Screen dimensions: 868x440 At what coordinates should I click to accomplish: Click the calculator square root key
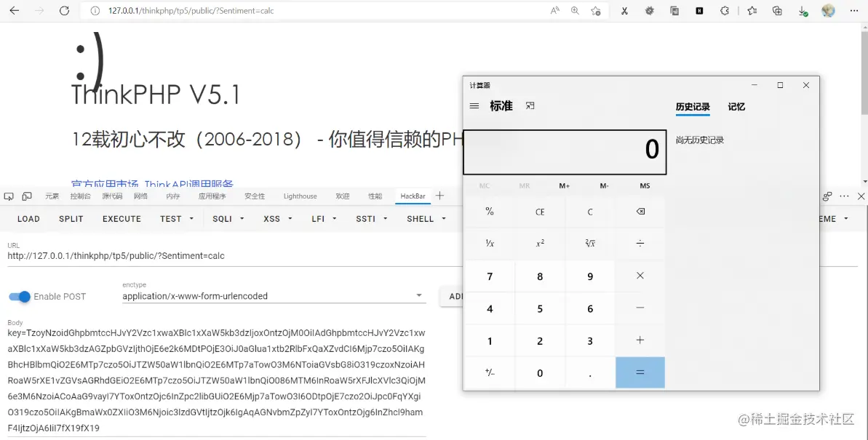point(590,243)
